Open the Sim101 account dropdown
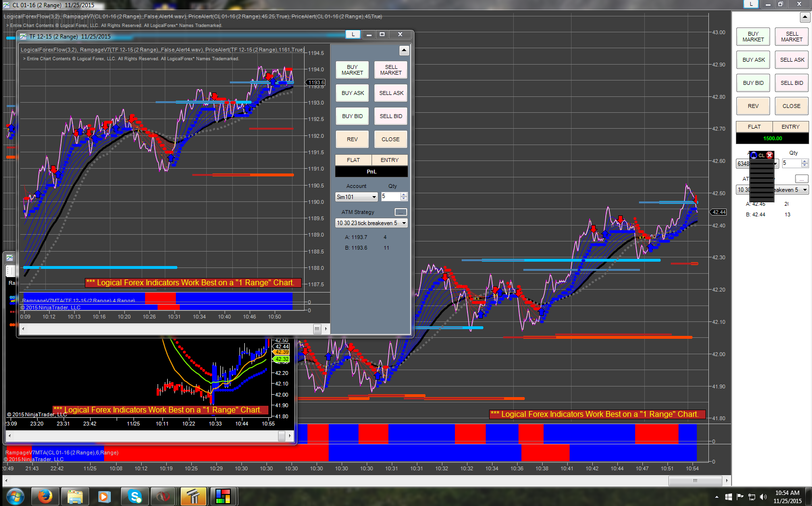The height and width of the screenshot is (506, 812). [357, 197]
